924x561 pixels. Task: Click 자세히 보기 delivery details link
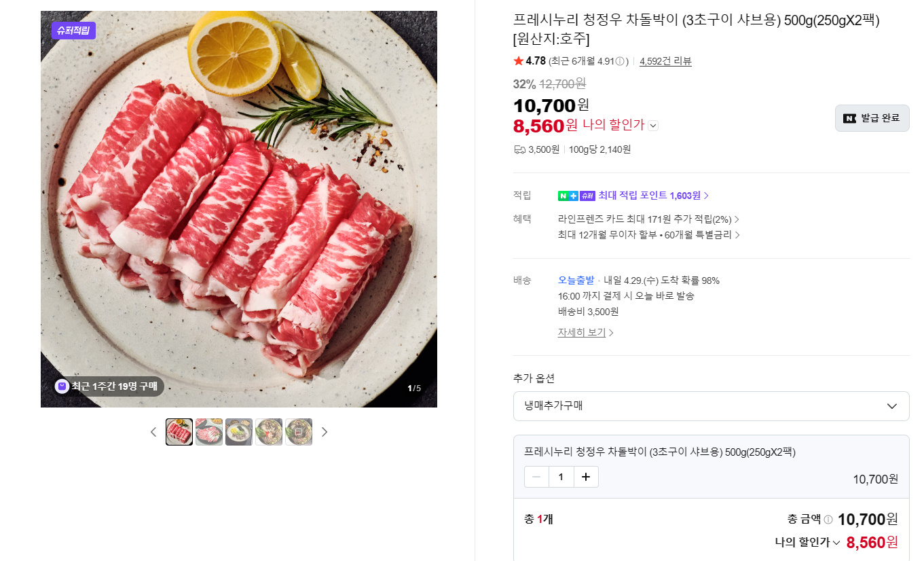[x=585, y=333]
